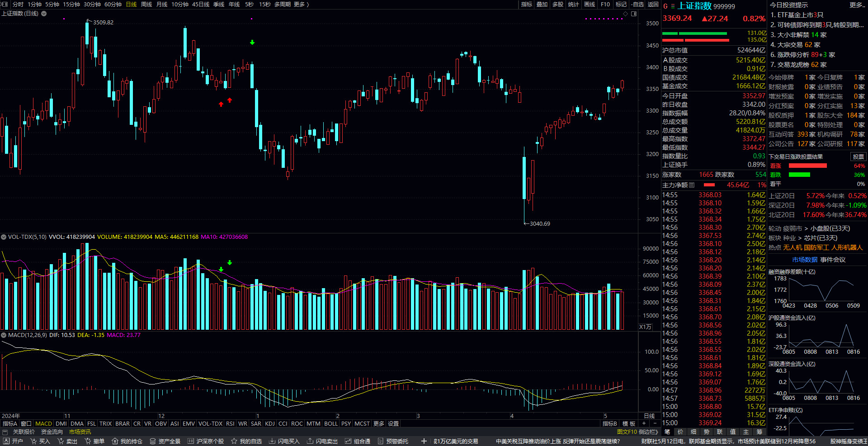This screenshot has width=868, height=446.
Task: Open the 日线 period selector at chart corner
Action: tap(649, 416)
